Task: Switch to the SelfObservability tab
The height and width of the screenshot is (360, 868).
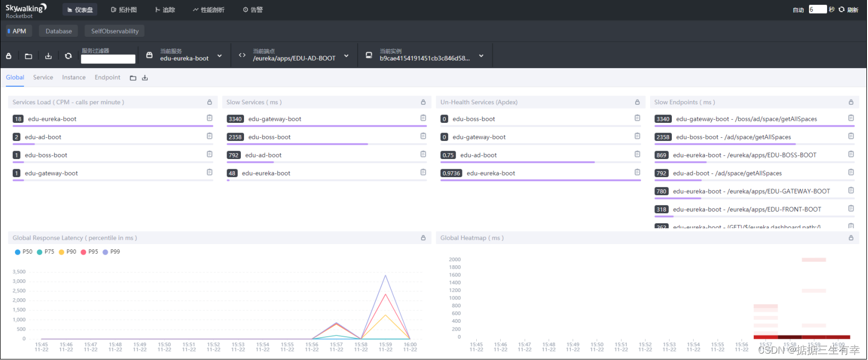Action: [x=115, y=31]
